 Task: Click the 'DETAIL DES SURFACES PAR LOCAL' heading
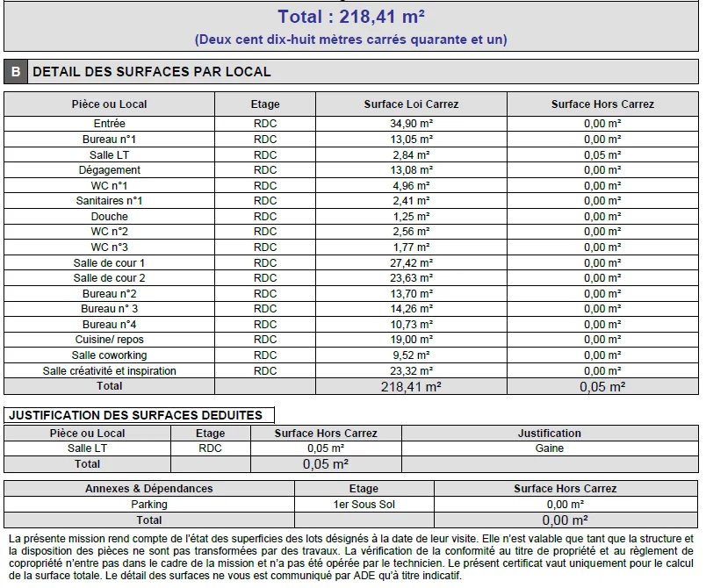point(152,72)
